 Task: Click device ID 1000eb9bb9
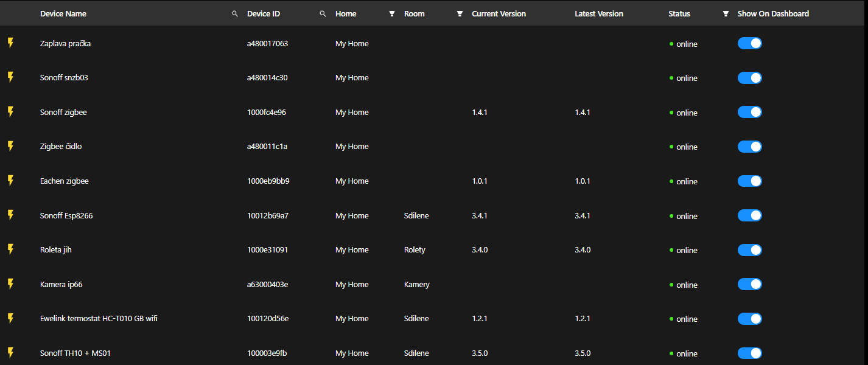(268, 181)
